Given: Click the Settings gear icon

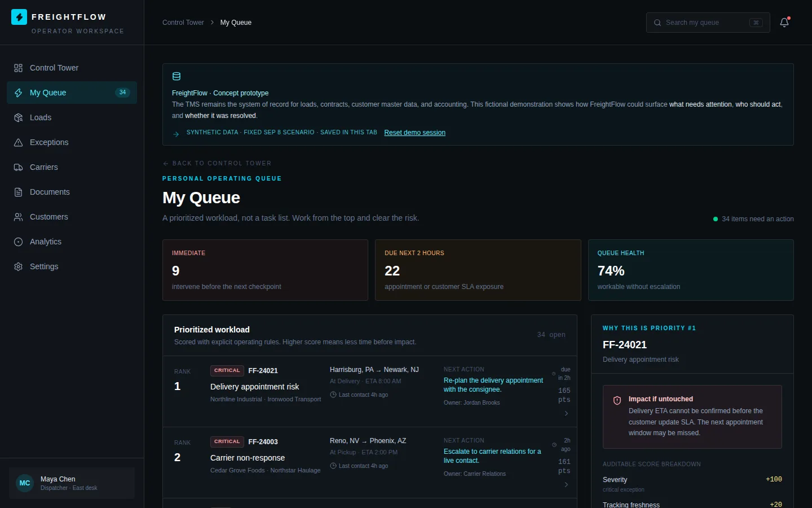Looking at the screenshot, I should coord(18,266).
